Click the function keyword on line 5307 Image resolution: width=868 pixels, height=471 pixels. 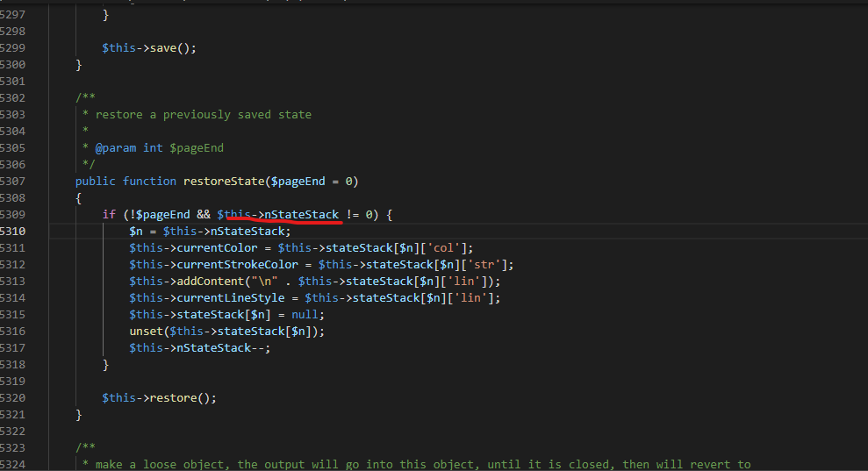149,182
